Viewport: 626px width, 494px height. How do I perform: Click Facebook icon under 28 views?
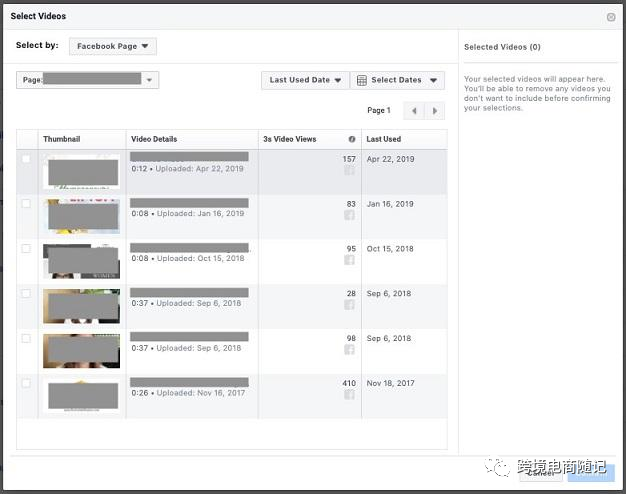(349, 305)
